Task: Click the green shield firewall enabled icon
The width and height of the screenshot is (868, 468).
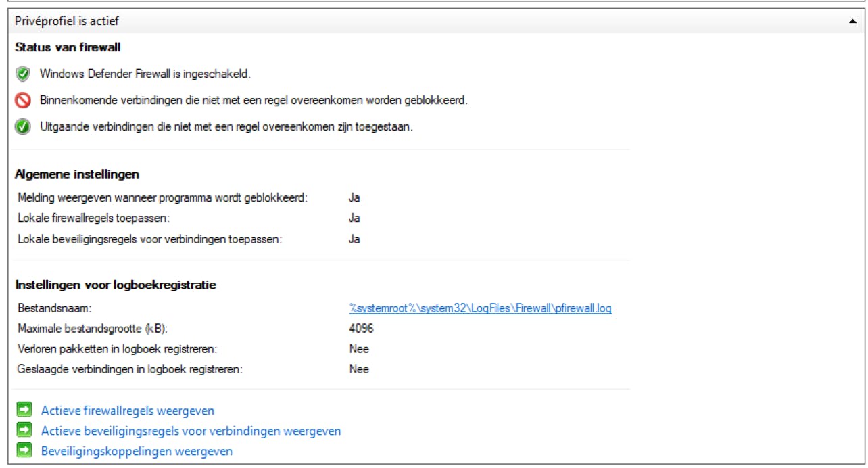Action: click(x=23, y=74)
